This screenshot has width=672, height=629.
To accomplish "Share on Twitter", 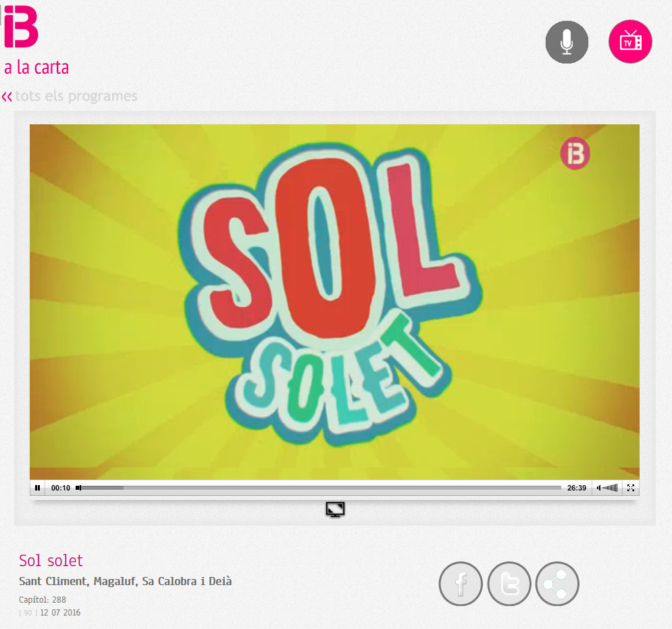I will (x=509, y=584).
